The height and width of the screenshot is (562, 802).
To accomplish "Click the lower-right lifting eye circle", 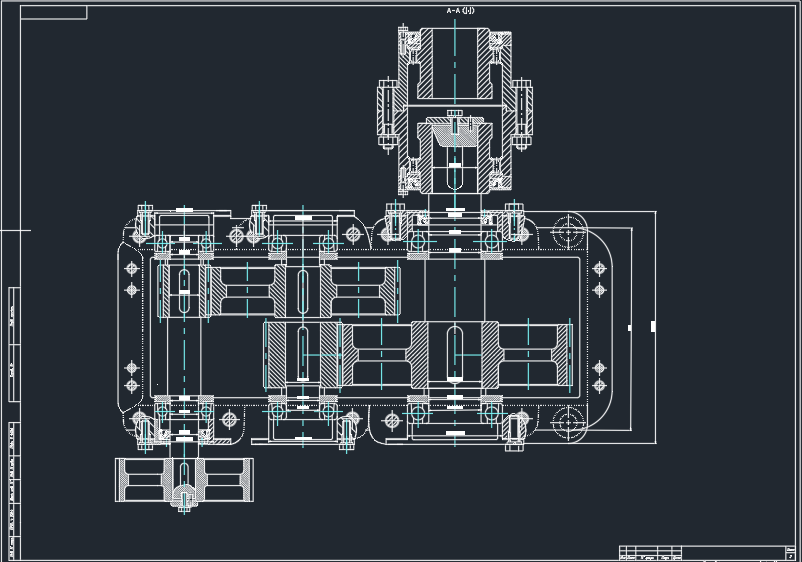I will click(x=569, y=421).
